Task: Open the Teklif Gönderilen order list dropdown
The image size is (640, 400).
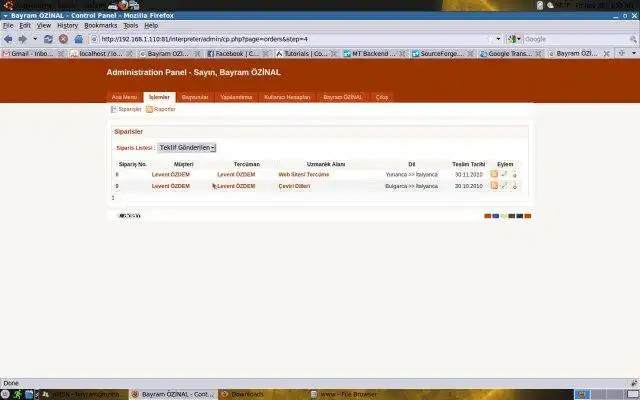Action: [x=187, y=148]
